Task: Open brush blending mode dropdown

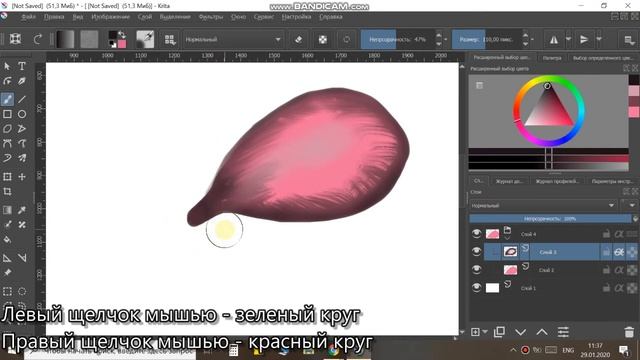Action: tap(233, 40)
